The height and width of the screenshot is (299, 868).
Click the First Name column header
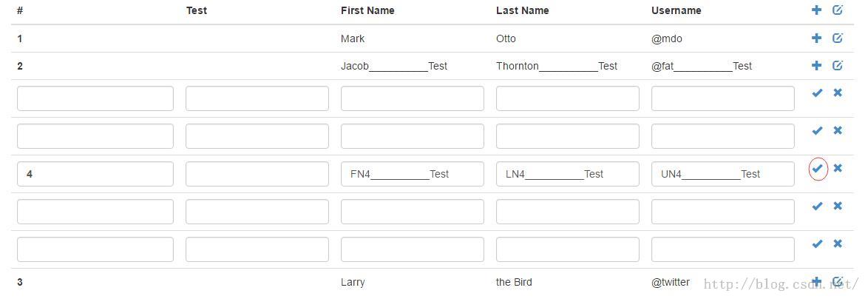coord(367,10)
